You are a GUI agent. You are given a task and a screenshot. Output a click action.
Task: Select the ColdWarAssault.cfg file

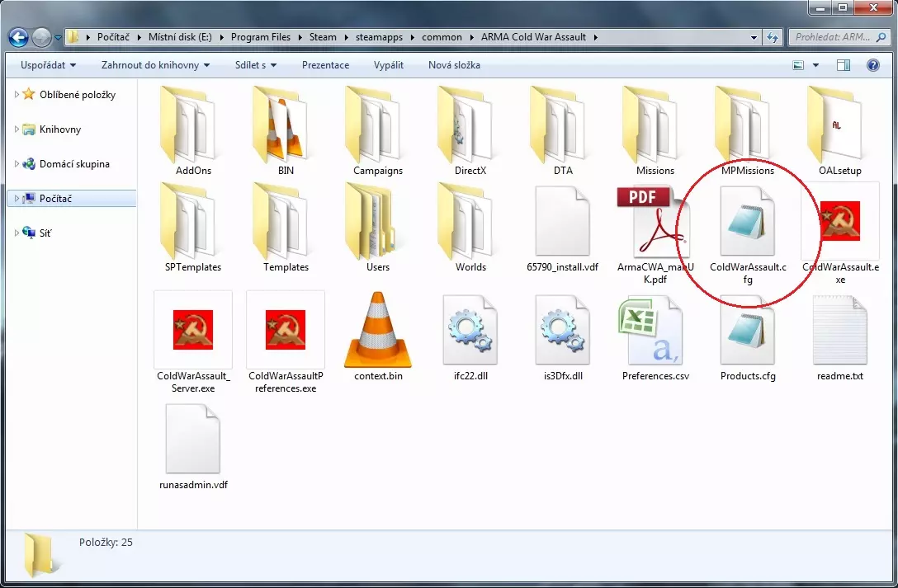pyautogui.click(x=748, y=234)
